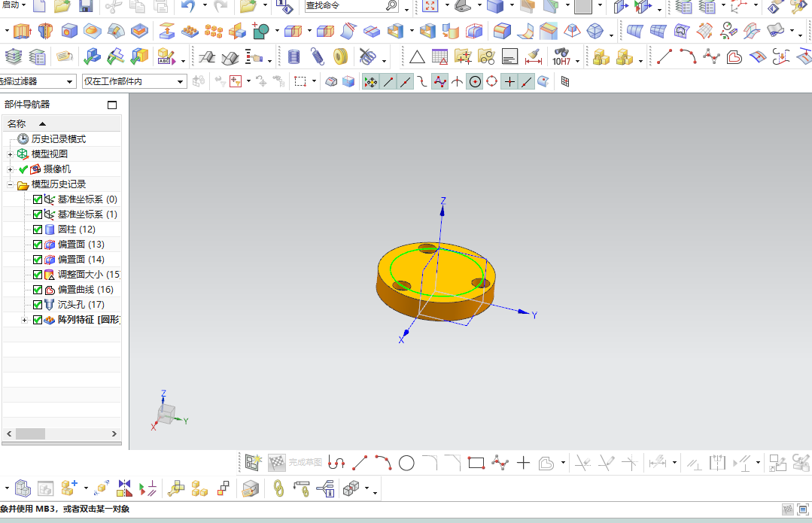Click the full screen icon in status bar

point(803,509)
